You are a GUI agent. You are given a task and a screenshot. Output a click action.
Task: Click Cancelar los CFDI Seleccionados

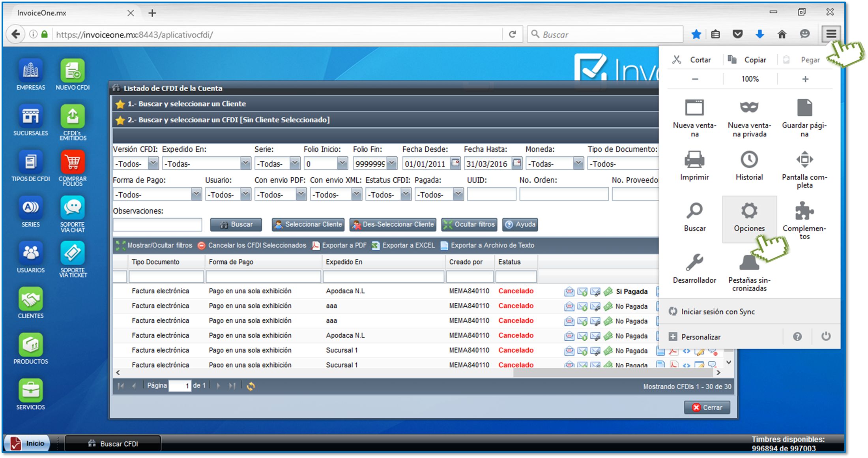[x=252, y=245]
